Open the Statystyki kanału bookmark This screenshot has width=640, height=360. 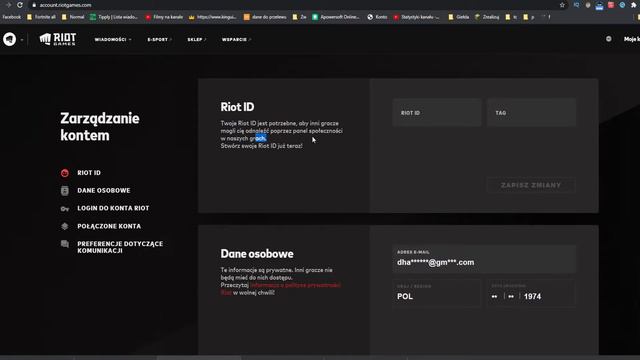coord(417,17)
